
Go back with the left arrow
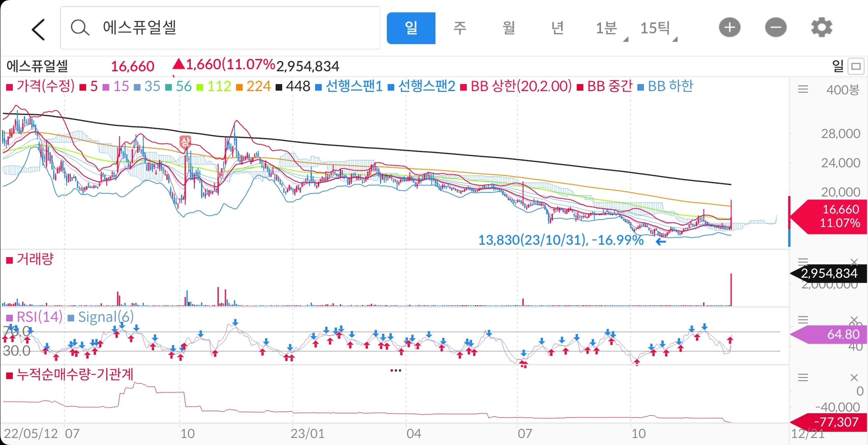pyautogui.click(x=38, y=29)
